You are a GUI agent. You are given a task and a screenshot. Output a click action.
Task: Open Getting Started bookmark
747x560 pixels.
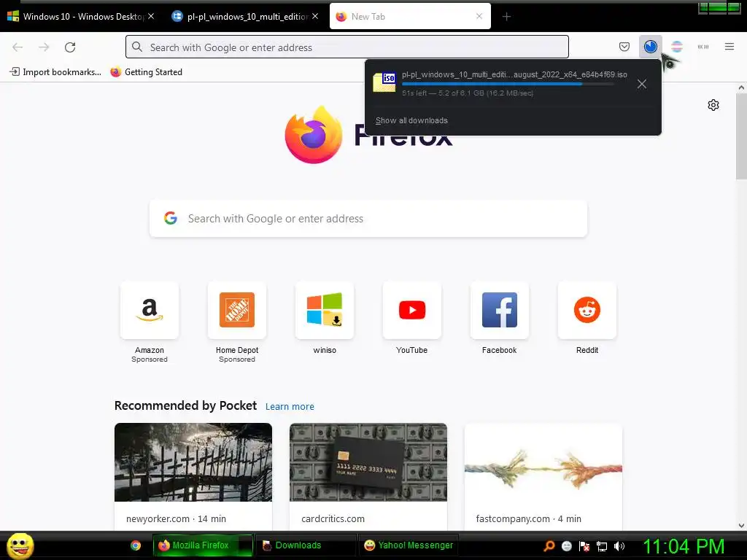coord(146,72)
